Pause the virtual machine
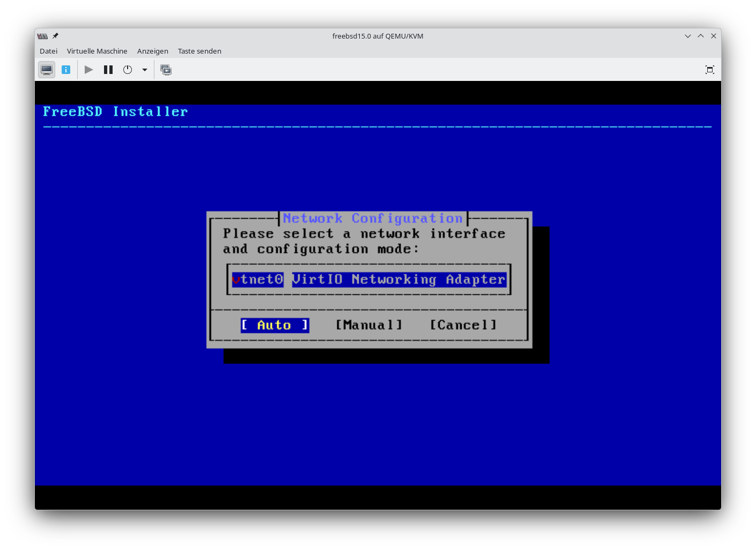 click(108, 70)
